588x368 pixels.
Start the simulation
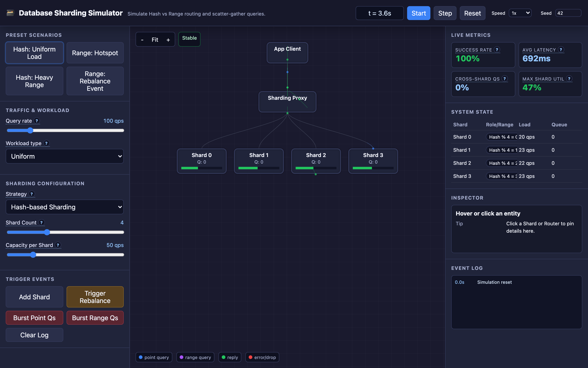pos(418,13)
